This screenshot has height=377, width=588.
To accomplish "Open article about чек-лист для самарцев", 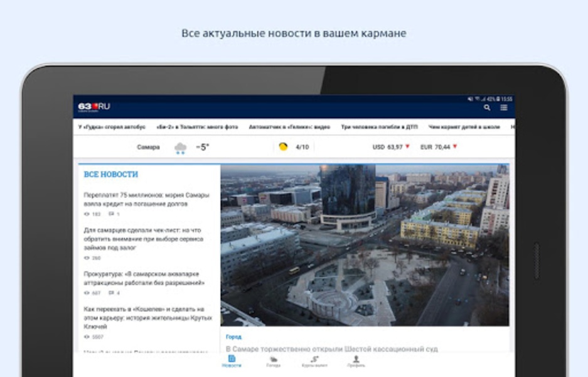I will pyautogui.click(x=144, y=239).
